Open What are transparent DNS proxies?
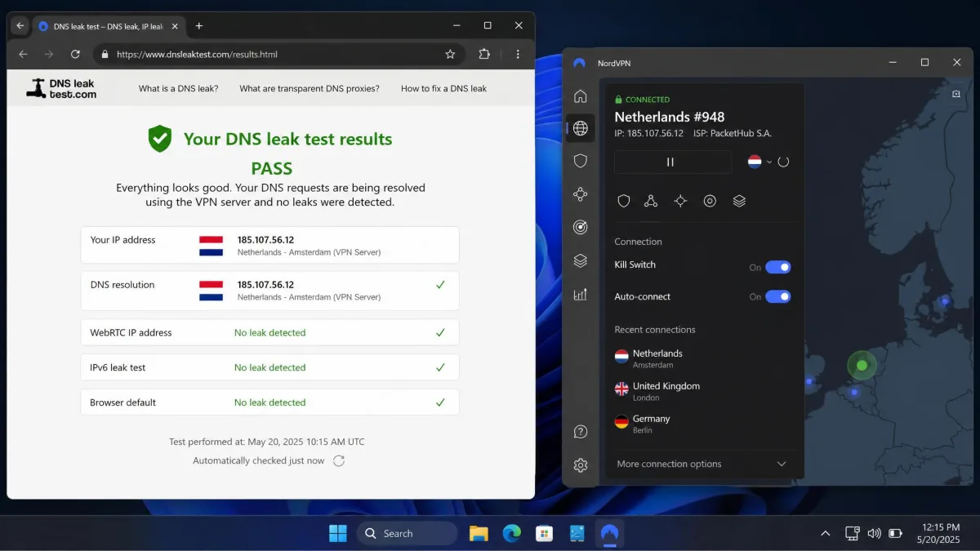The height and width of the screenshot is (551, 980). point(310,88)
